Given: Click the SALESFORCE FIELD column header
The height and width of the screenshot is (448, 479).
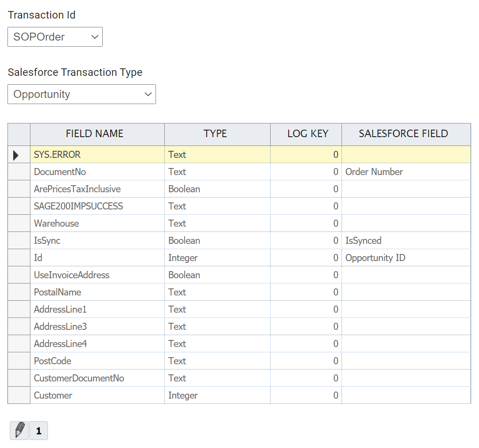Looking at the screenshot, I should [x=403, y=134].
